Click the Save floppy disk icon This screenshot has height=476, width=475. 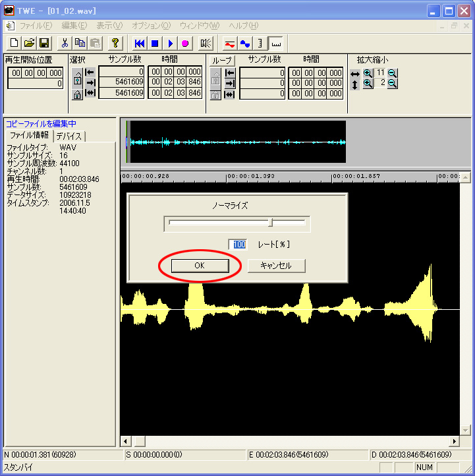pos(44,44)
